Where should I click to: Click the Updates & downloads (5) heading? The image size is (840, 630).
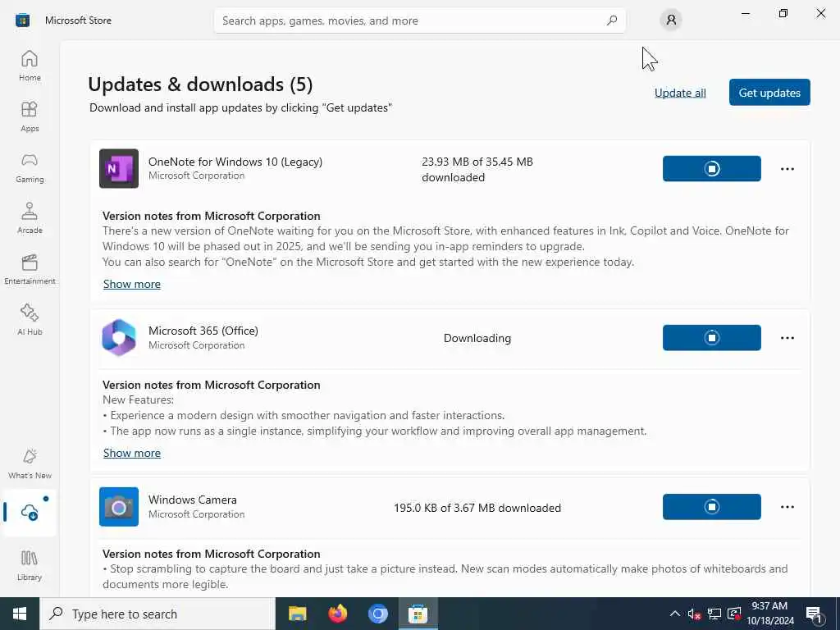200,84
